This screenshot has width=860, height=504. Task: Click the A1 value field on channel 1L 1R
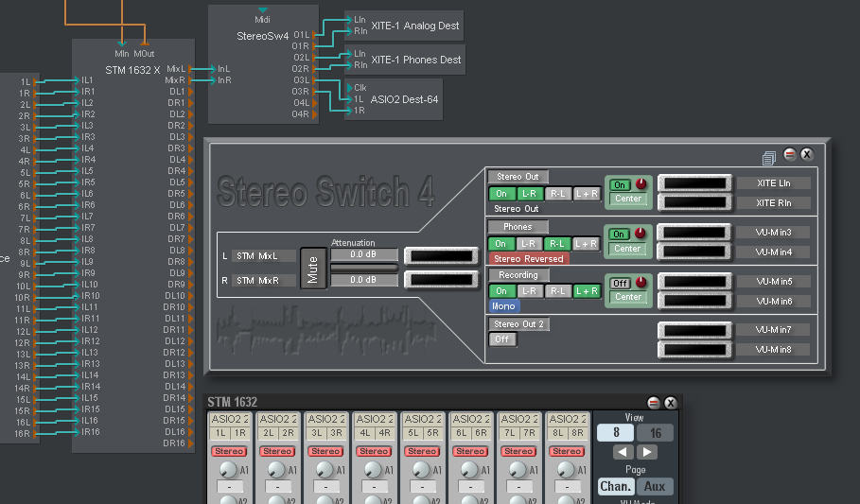coord(229,486)
